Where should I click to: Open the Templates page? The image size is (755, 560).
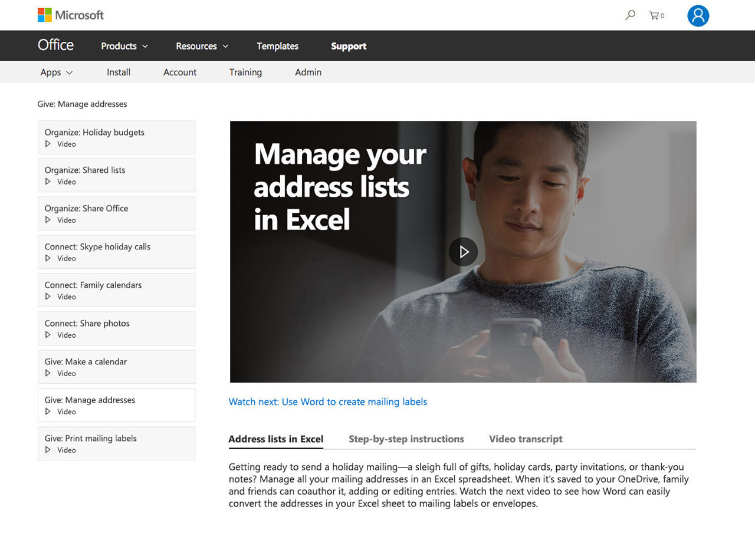[277, 45]
